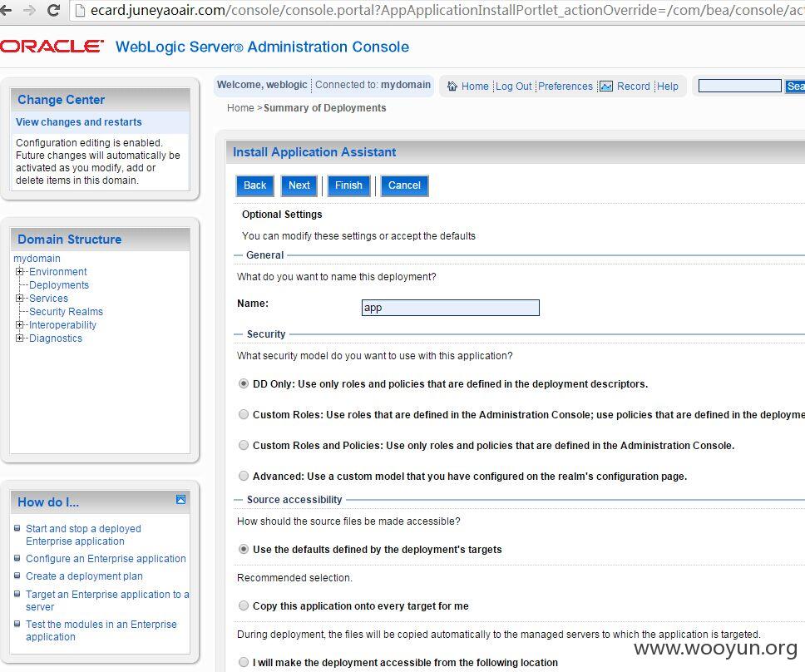Select Custom Roles security model
This screenshot has width=805, height=672.
pyautogui.click(x=244, y=414)
